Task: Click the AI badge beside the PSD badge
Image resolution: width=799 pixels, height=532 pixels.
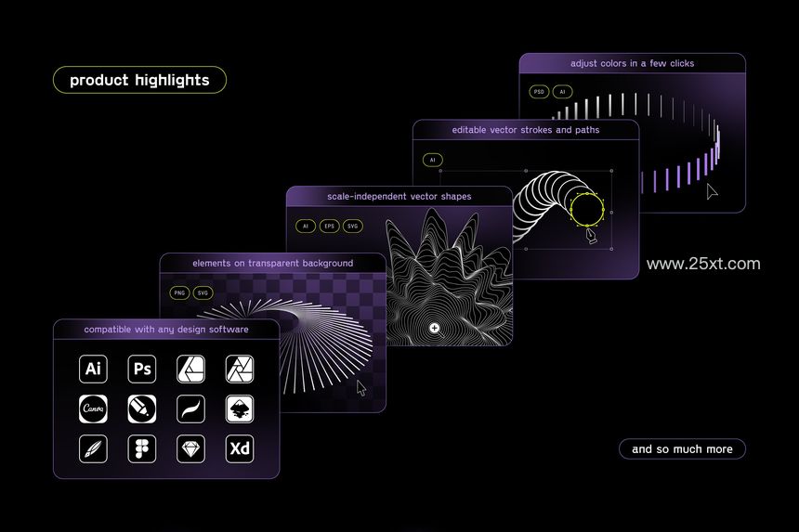Action: coord(563,92)
